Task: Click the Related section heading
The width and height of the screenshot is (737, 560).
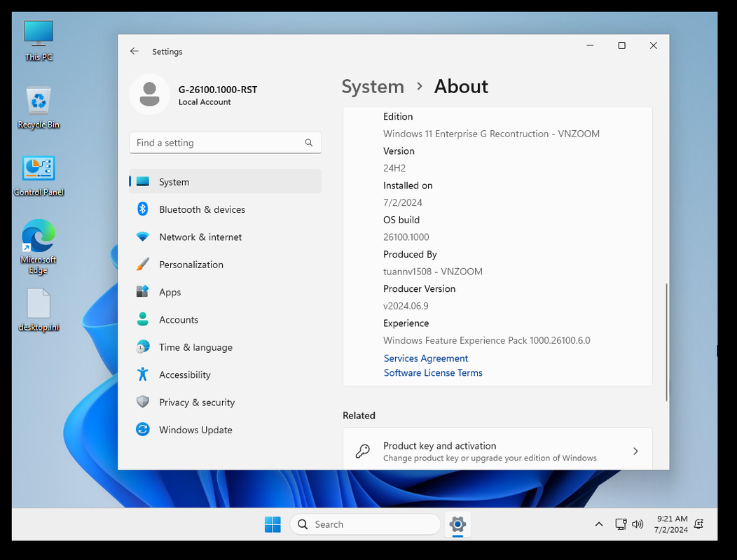Action: click(359, 415)
